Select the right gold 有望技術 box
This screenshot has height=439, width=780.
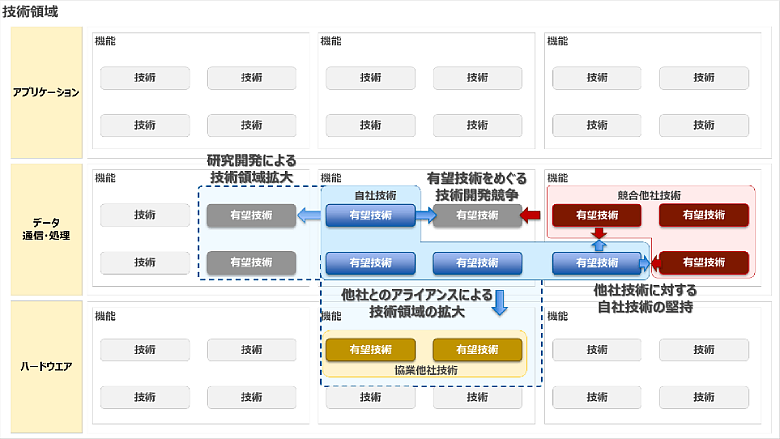[x=477, y=350]
